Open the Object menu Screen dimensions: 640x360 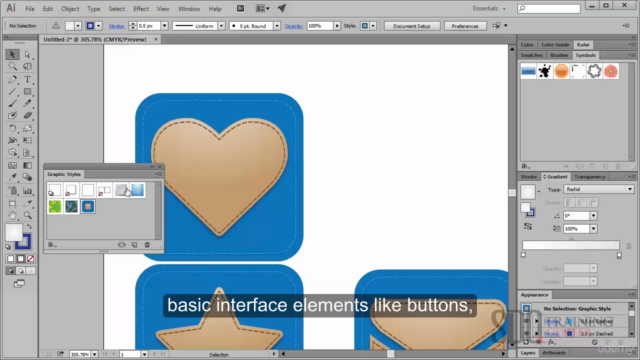point(70,9)
